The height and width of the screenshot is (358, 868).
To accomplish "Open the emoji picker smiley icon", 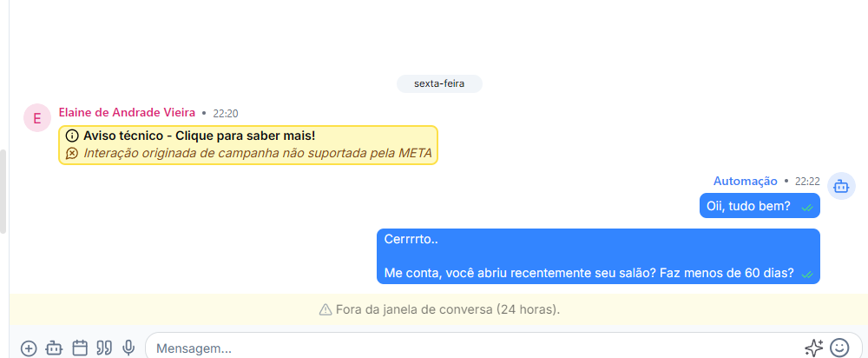I will 839,348.
